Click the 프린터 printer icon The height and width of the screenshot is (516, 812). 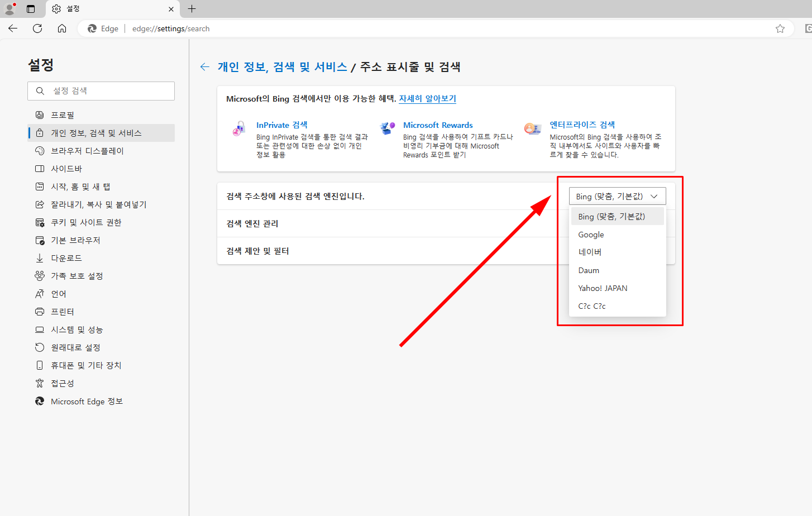tap(40, 312)
